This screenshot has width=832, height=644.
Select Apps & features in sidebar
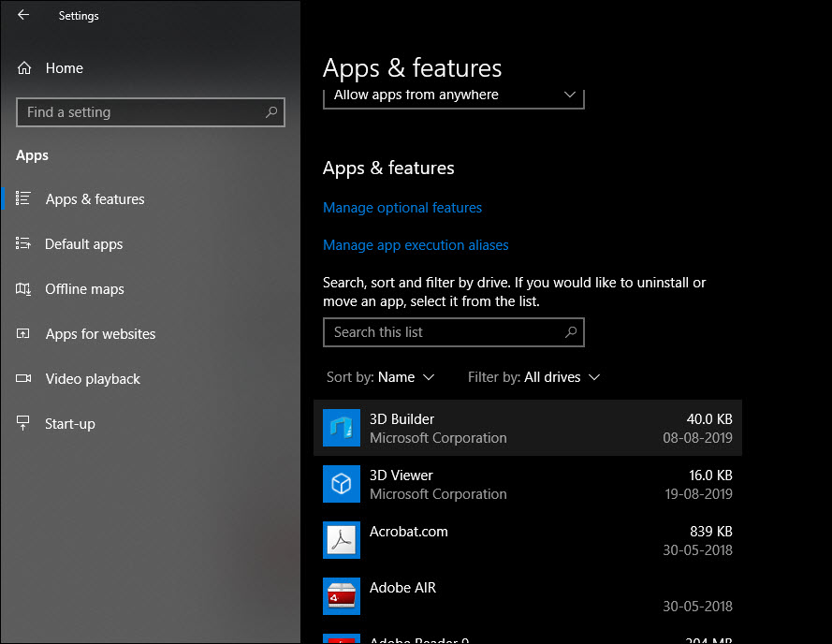pos(95,199)
